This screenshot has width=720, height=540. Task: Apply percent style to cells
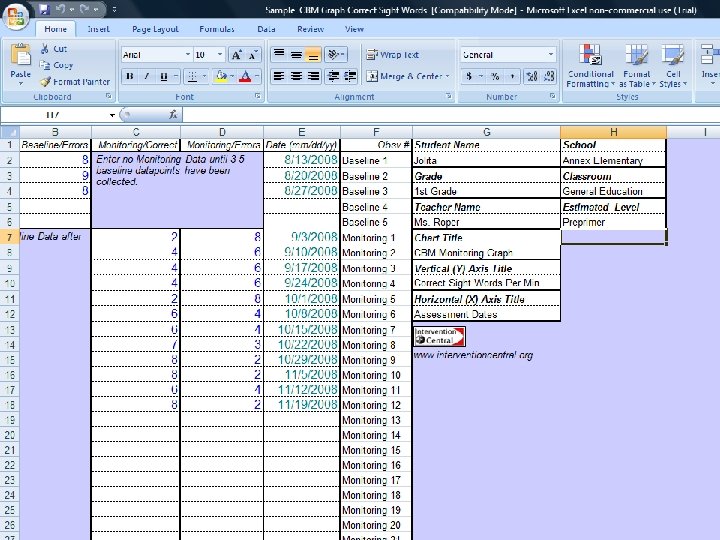pos(495,76)
